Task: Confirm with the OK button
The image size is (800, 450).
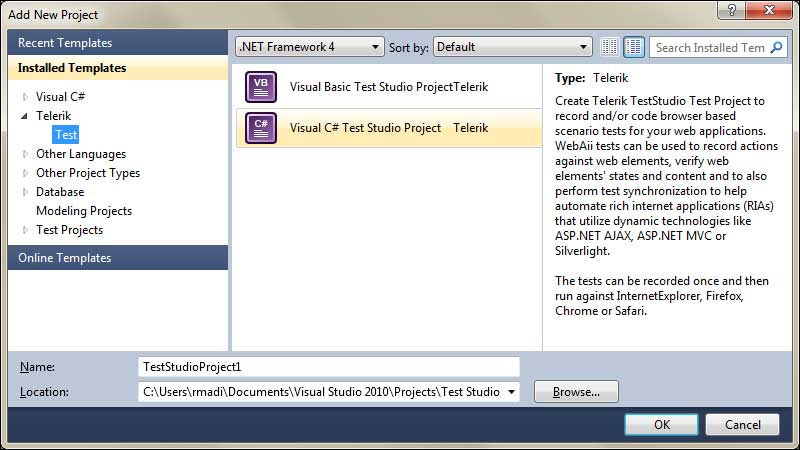Action: pos(661,424)
